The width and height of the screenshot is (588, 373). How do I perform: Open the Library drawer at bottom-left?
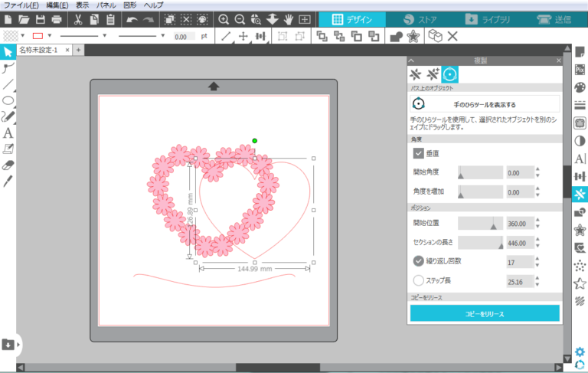click(8, 345)
